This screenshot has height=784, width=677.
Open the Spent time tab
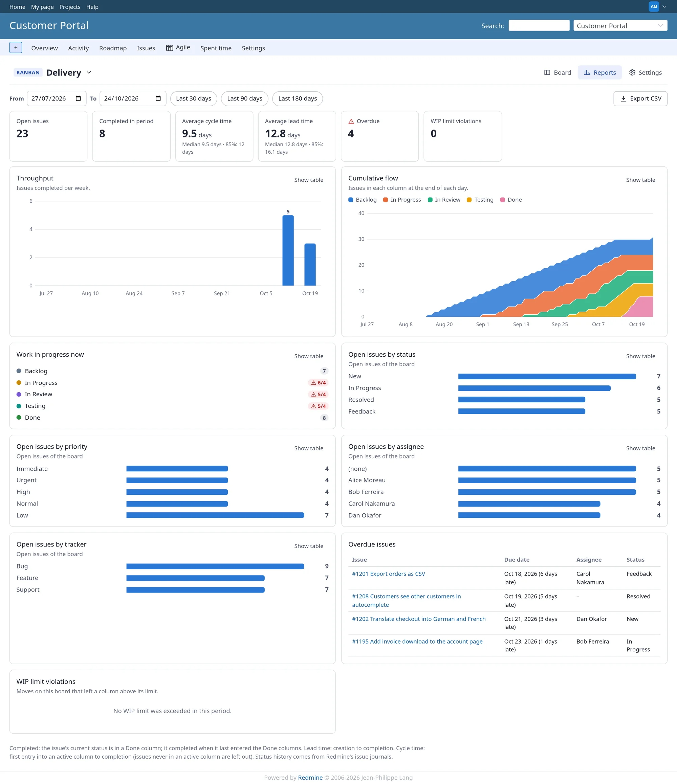click(216, 48)
